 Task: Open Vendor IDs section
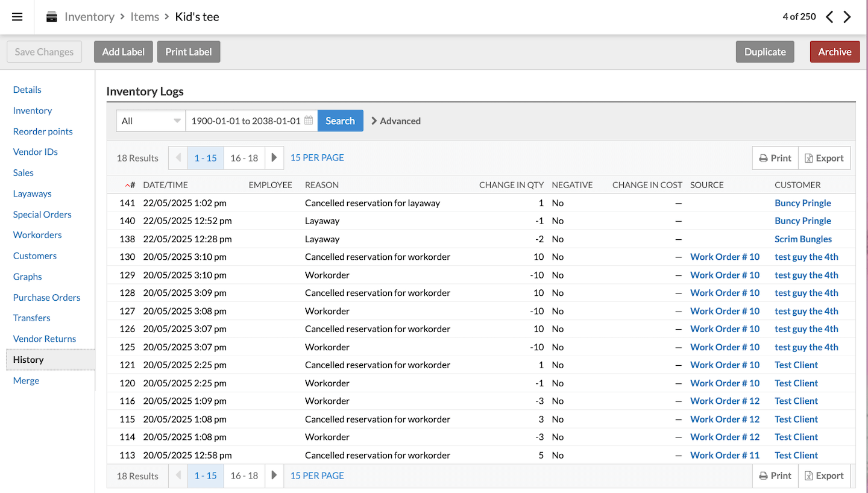click(36, 152)
